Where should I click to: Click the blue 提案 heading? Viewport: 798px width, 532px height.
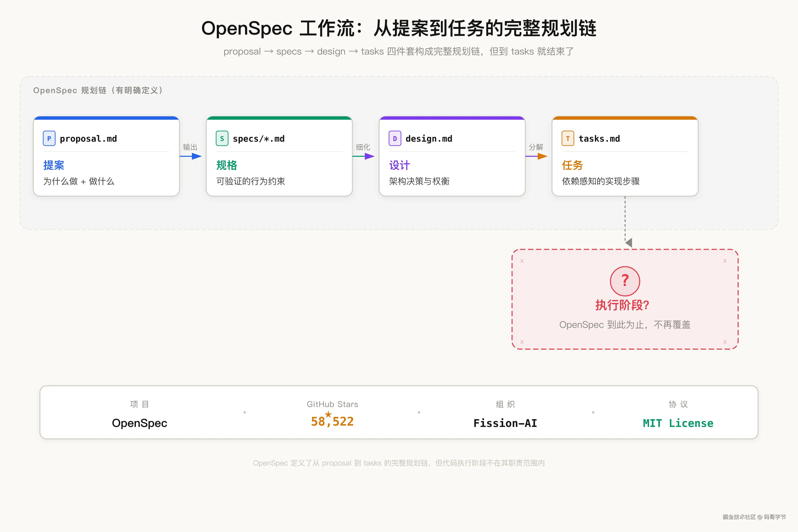pos(54,165)
